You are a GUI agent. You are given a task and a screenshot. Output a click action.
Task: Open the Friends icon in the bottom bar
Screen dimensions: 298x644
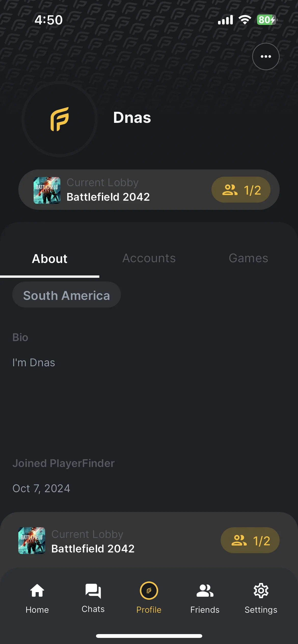tap(205, 590)
